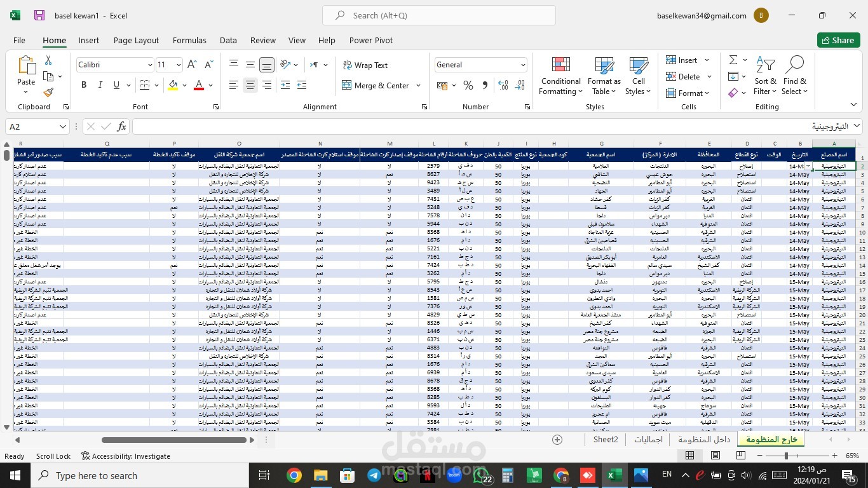The image size is (868, 488).
Task: Open the Format cells menu
Action: [x=688, y=93]
